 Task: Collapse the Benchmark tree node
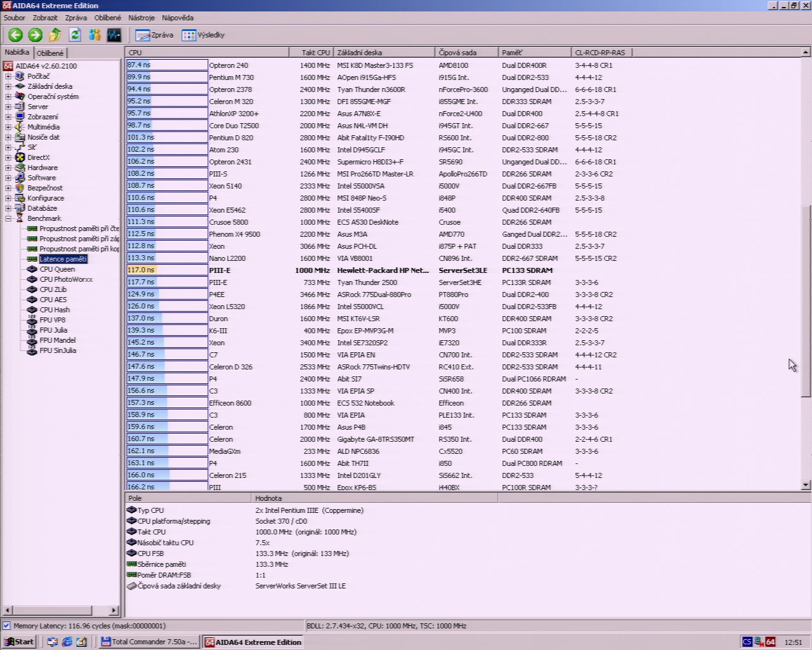(x=8, y=218)
